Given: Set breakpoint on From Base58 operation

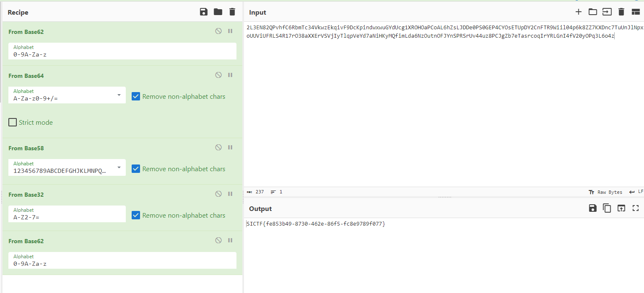Looking at the screenshot, I should pyautogui.click(x=230, y=147).
